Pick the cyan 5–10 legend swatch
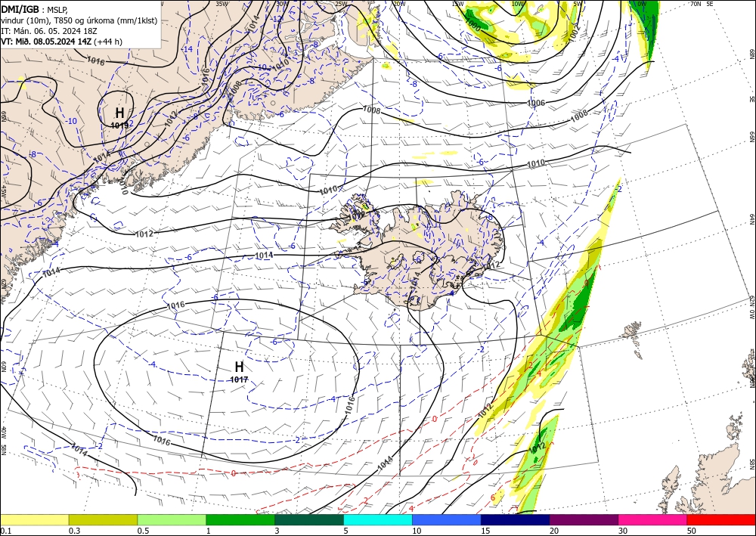 (378, 519)
